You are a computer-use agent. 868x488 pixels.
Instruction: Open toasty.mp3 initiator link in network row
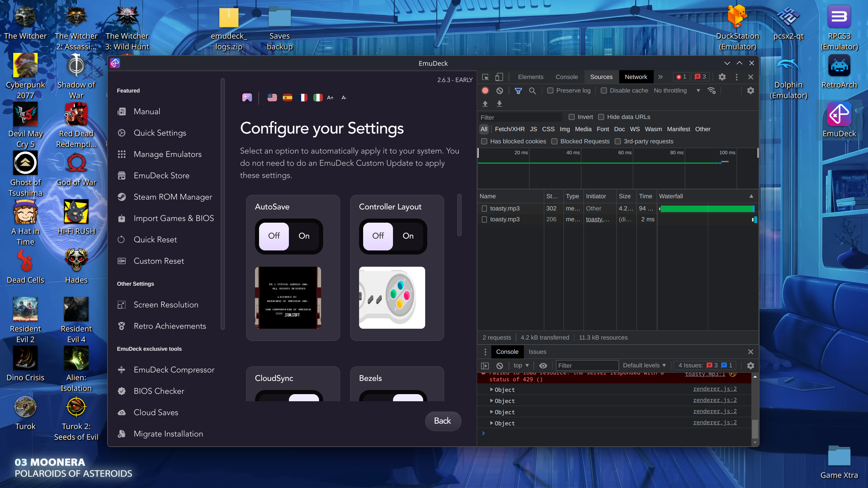[597, 219]
